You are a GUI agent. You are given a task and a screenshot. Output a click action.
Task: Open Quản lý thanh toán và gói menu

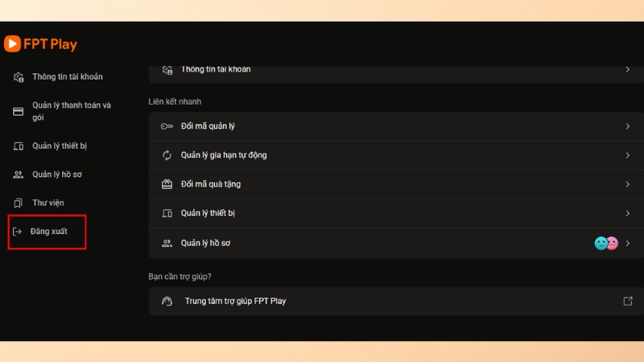point(71,111)
